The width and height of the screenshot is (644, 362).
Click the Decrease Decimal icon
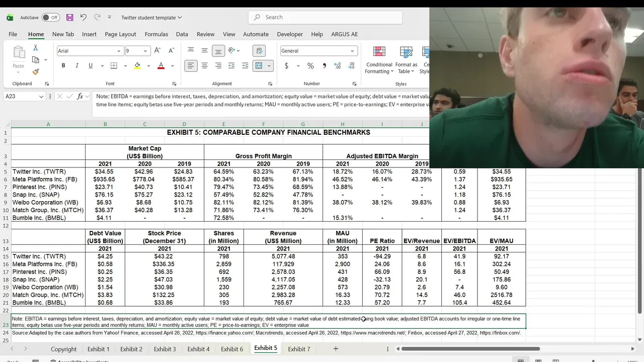[x=351, y=66]
